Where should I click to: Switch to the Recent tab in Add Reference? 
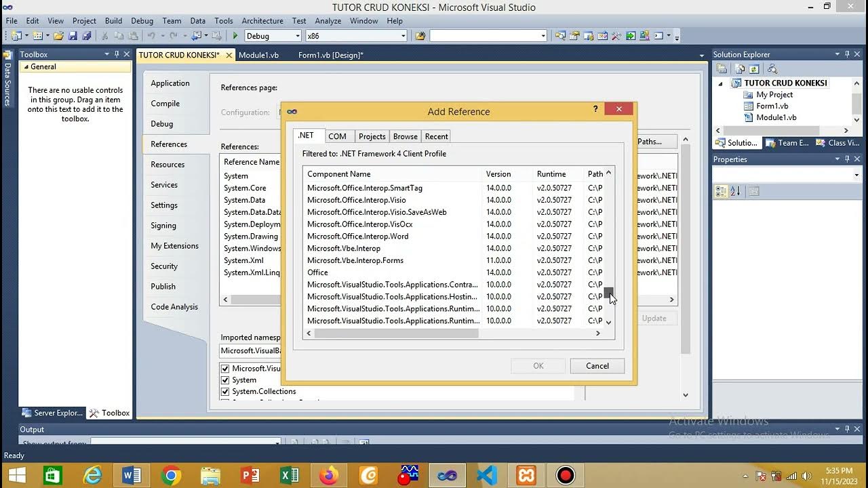(x=436, y=136)
